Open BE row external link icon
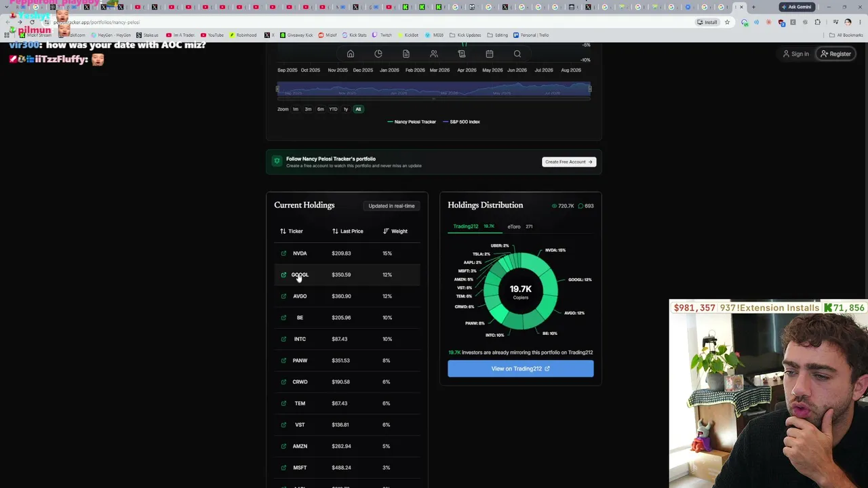Screen dimensions: 868x488 click(x=283, y=317)
